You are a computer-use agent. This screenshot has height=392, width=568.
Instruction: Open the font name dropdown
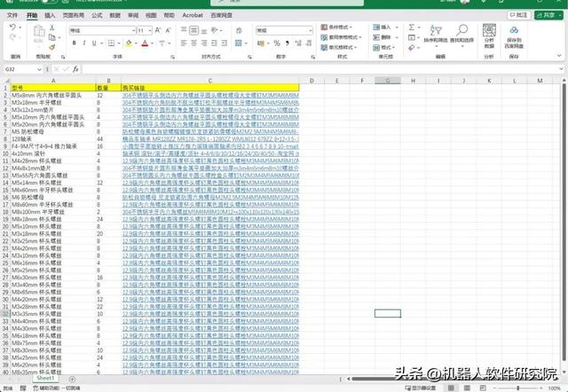point(133,30)
